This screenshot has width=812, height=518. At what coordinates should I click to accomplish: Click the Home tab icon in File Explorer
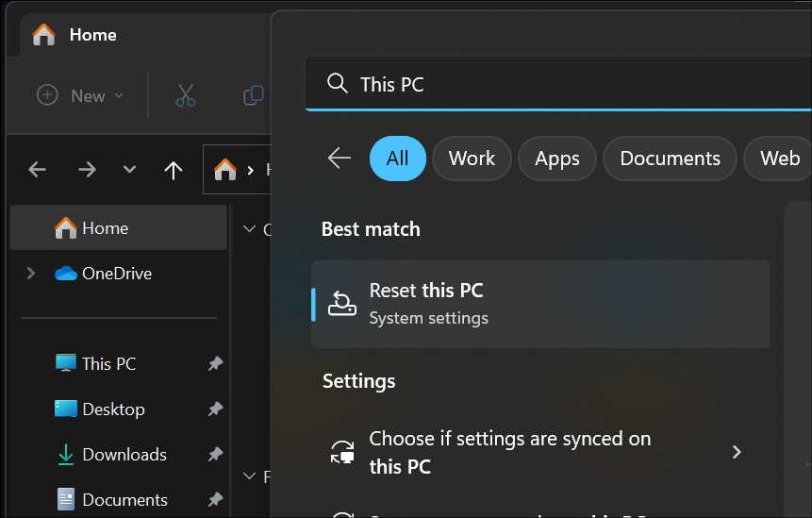(x=43, y=35)
